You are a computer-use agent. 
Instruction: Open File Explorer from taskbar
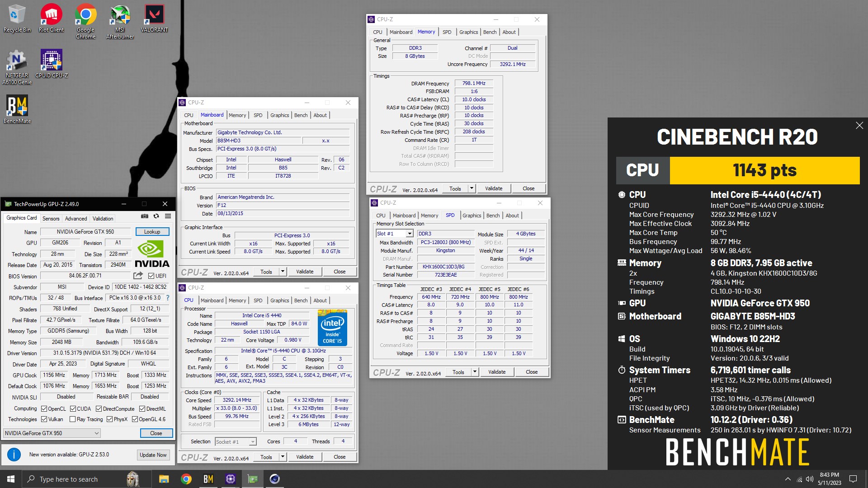tap(164, 479)
